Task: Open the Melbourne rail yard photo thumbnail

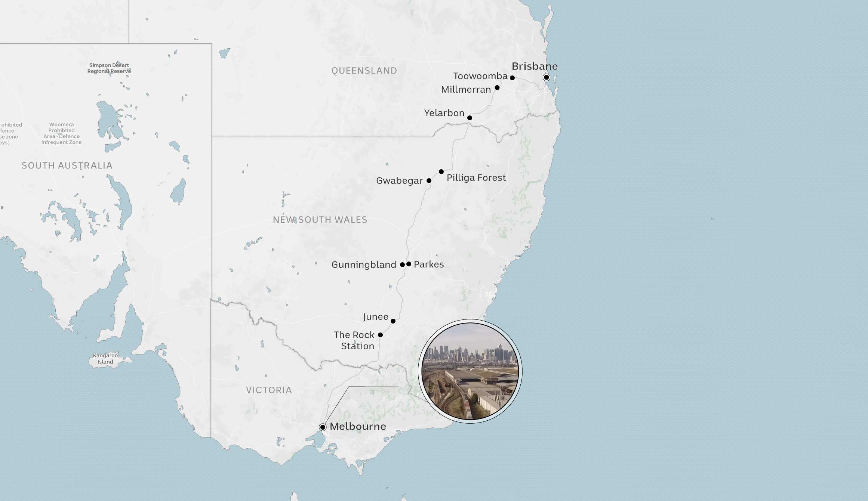Action: click(x=470, y=371)
